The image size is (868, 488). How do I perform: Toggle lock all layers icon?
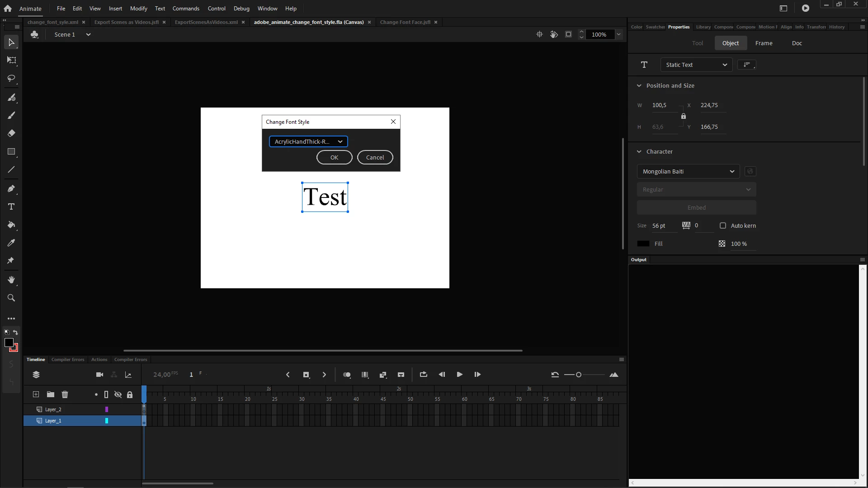[x=130, y=394]
